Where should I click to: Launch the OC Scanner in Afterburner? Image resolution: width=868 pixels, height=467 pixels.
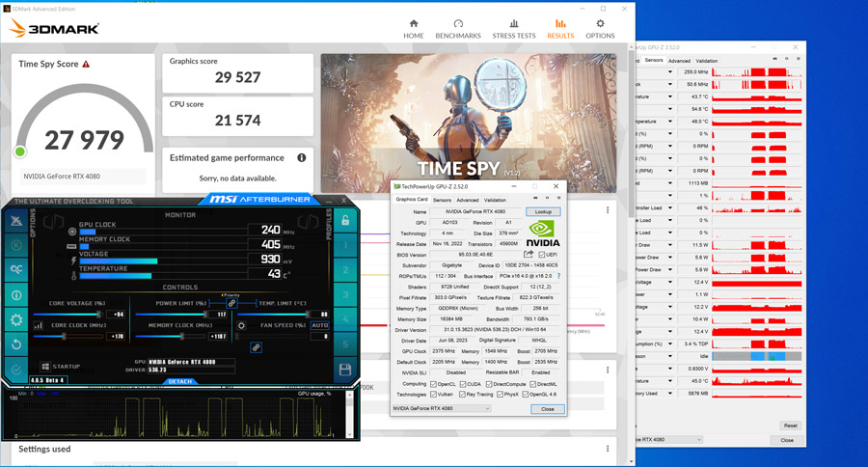pos(16,269)
